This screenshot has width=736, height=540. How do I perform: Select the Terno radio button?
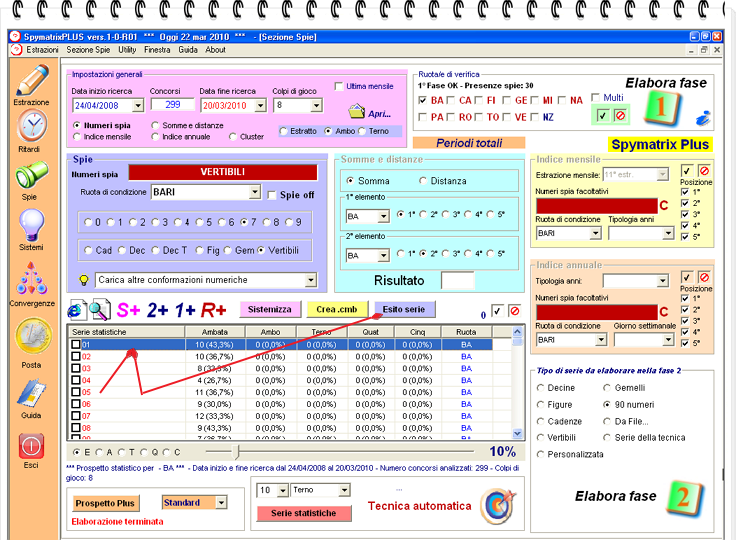coord(362,131)
